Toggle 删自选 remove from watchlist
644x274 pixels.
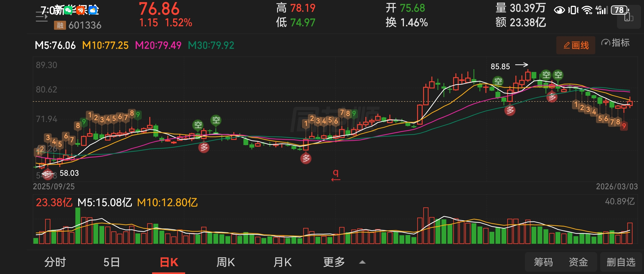[621, 262]
